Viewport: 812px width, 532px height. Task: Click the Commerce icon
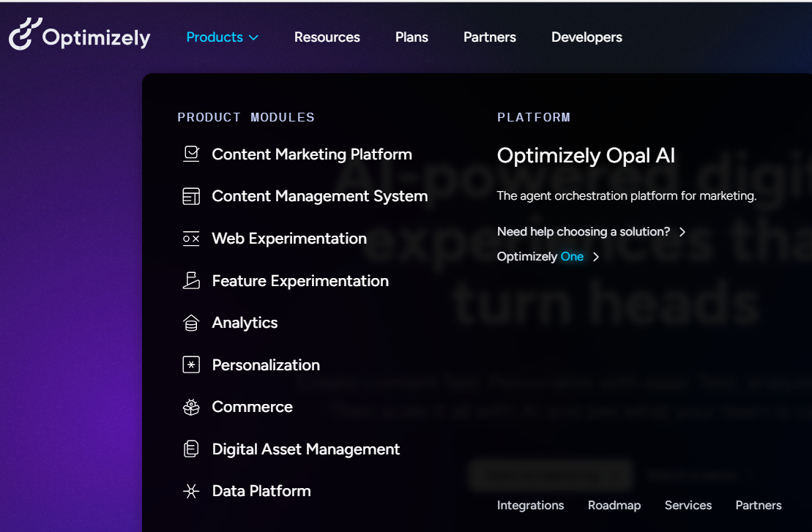pos(191,408)
